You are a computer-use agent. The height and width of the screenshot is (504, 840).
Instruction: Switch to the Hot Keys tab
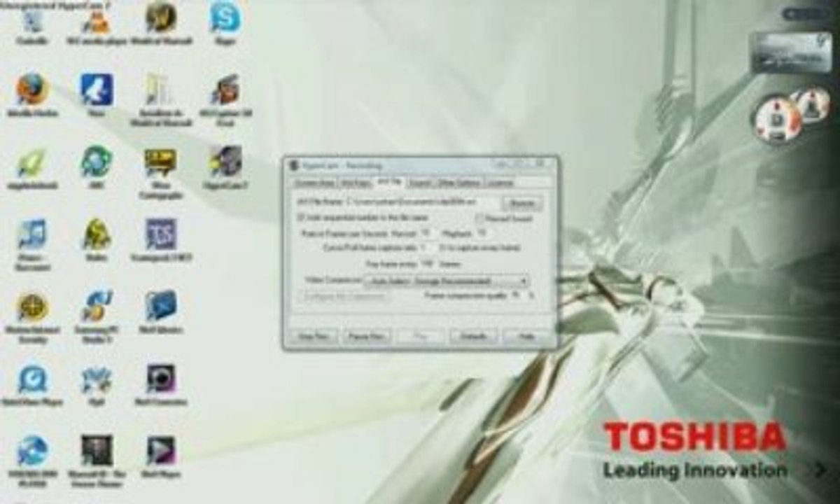[x=355, y=183]
